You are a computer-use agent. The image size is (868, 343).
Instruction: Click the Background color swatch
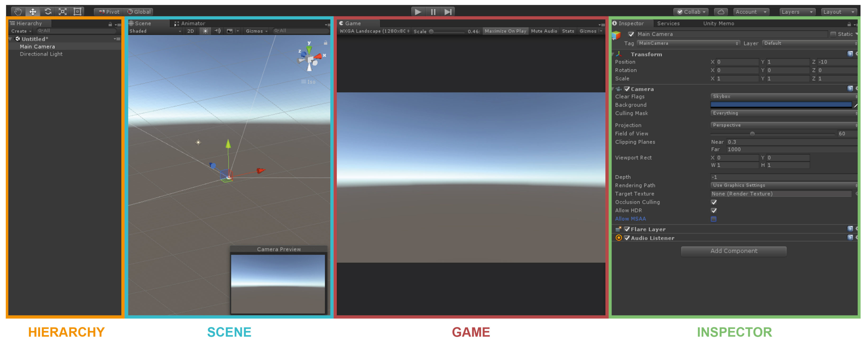coord(781,105)
